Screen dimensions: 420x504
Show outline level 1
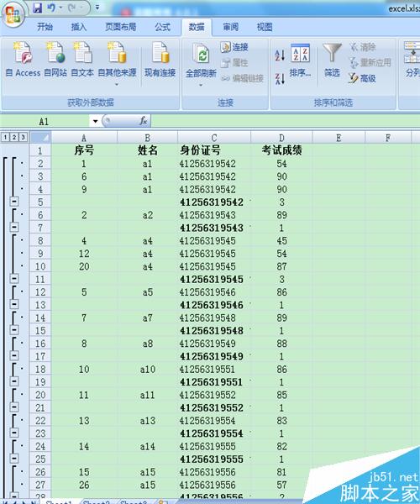[5, 137]
